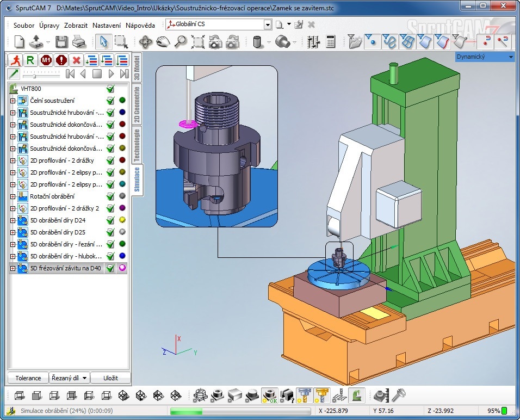Image resolution: width=520 pixels, height=420 pixels.
Task: Click the Tolerance button
Action: point(28,378)
